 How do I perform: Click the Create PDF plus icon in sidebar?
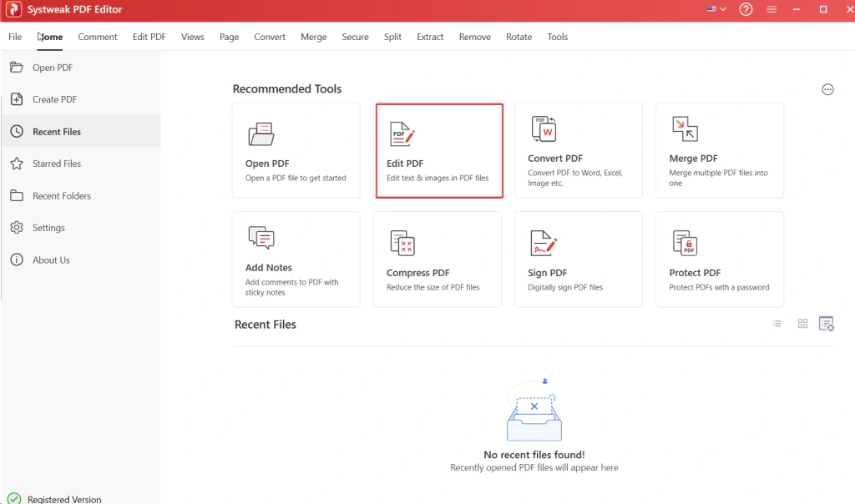coord(17,99)
